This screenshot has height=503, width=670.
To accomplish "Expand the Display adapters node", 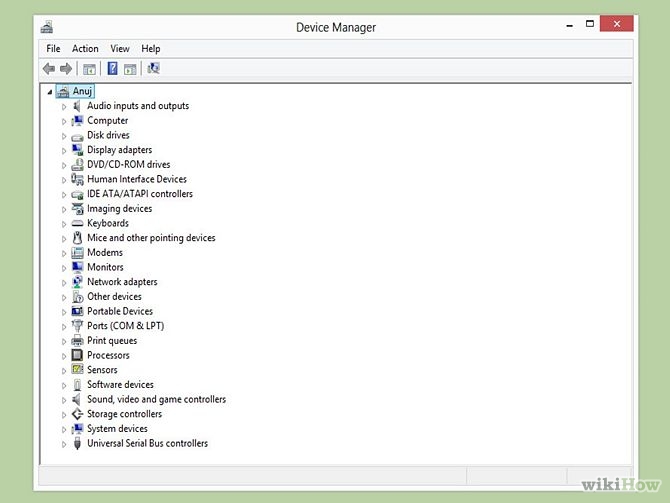I will coord(64,151).
